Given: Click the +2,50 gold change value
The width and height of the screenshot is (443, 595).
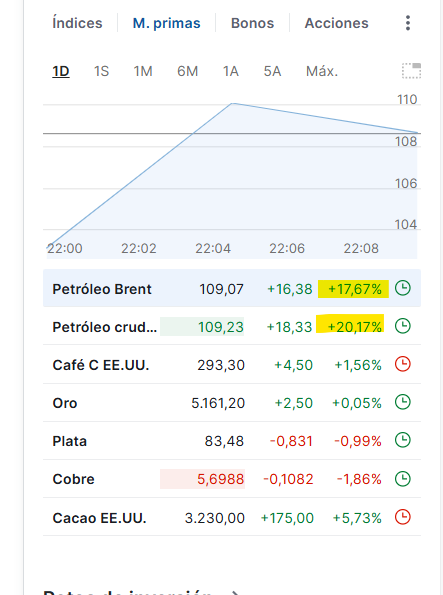Looking at the screenshot, I should point(293,403).
